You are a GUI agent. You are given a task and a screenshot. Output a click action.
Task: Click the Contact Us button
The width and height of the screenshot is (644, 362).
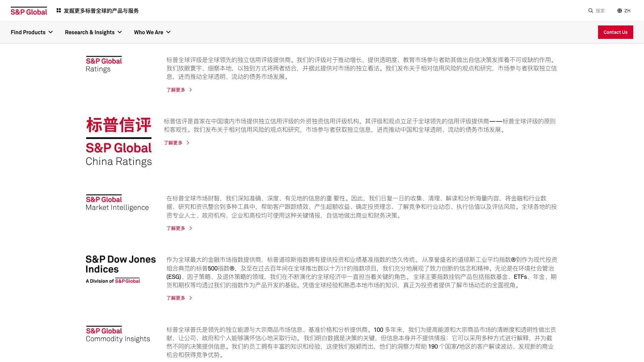(615, 32)
